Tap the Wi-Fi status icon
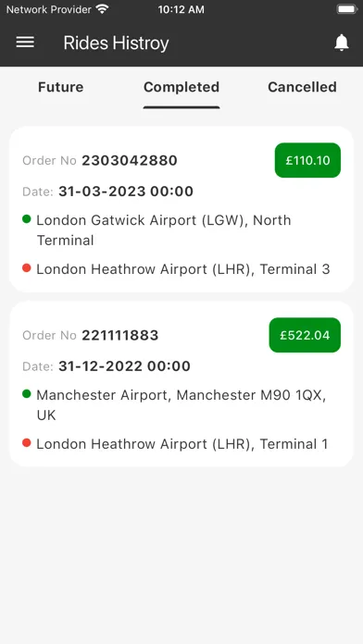This screenshot has width=363, height=644. (x=102, y=8)
